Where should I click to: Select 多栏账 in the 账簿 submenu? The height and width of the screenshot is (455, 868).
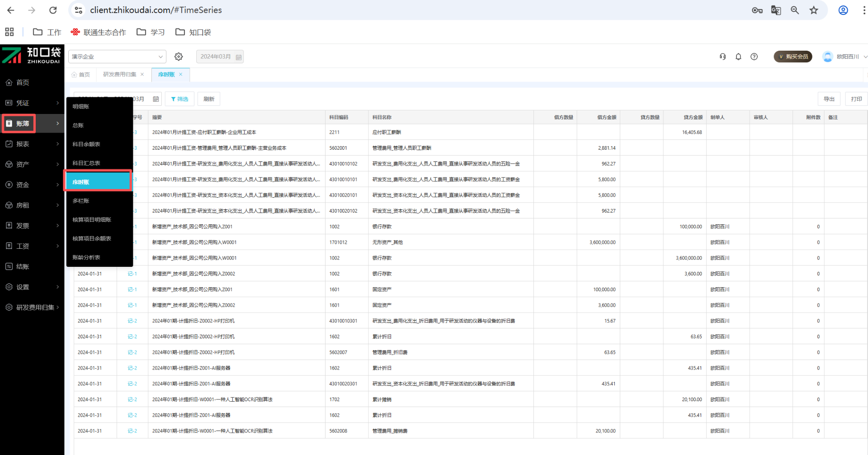click(x=81, y=201)
